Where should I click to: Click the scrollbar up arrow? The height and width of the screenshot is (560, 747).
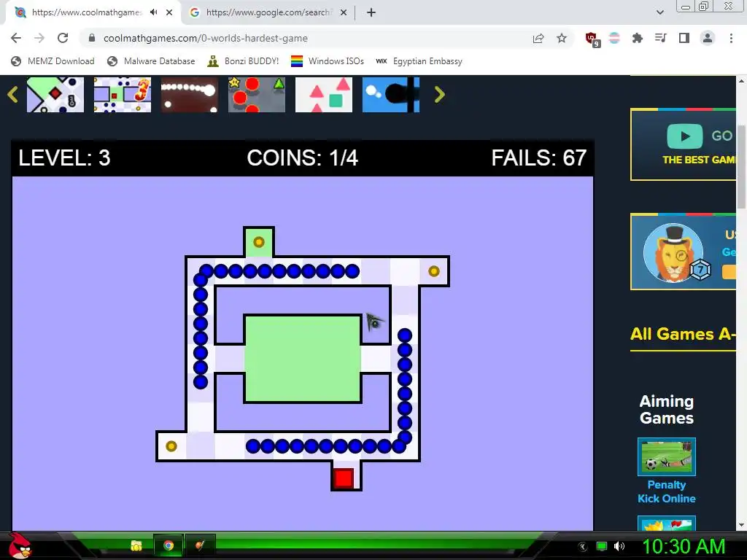pyautogui.click(x=741, y=81)
